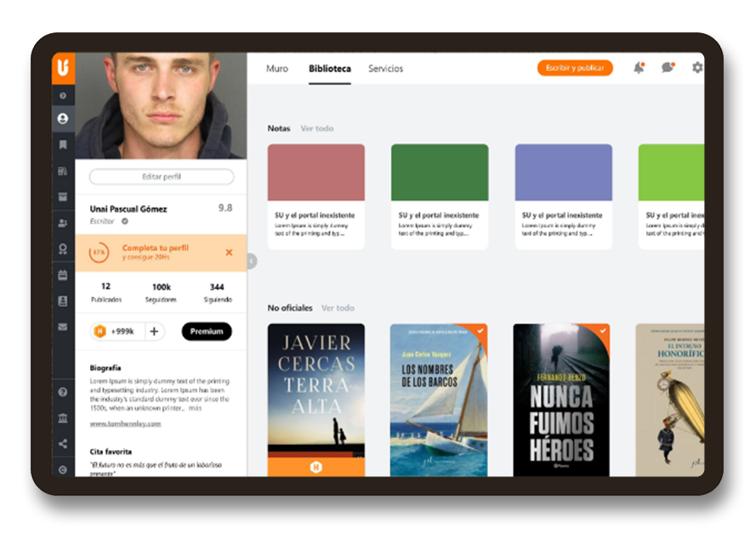The width and height of the screenshot is (756, 535).
Task: Open the archive box icon in the sidebar
Action: coord(63,196)
